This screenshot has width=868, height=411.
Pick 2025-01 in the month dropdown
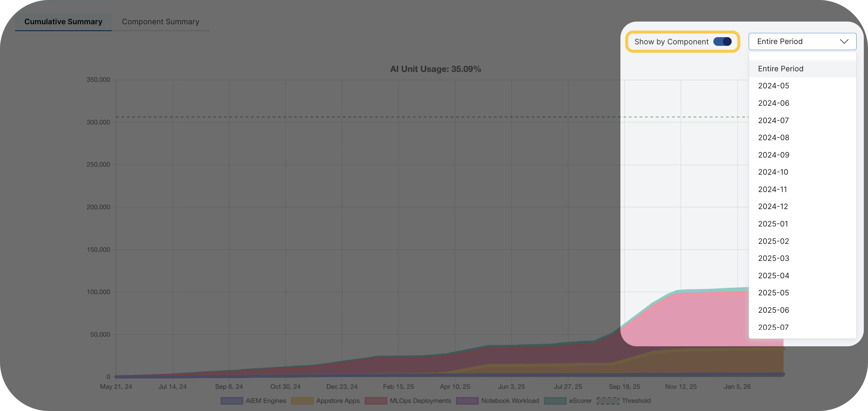[773, 224]
